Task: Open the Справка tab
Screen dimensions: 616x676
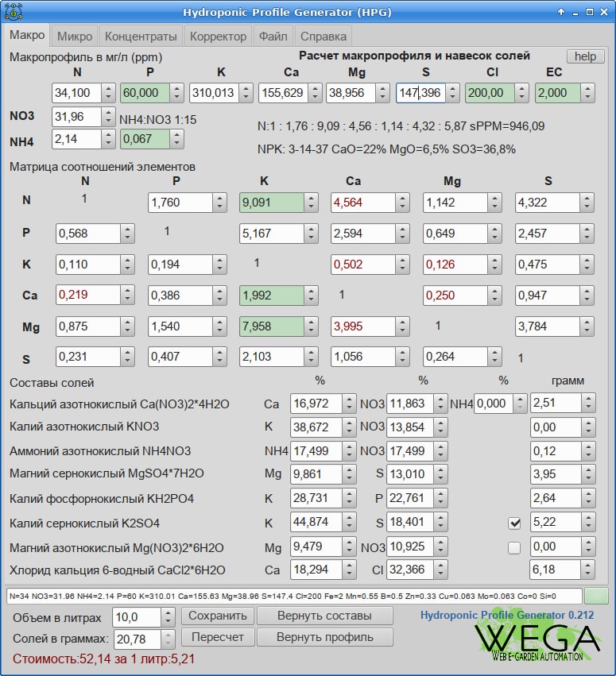Action: [x=323, y=37]
